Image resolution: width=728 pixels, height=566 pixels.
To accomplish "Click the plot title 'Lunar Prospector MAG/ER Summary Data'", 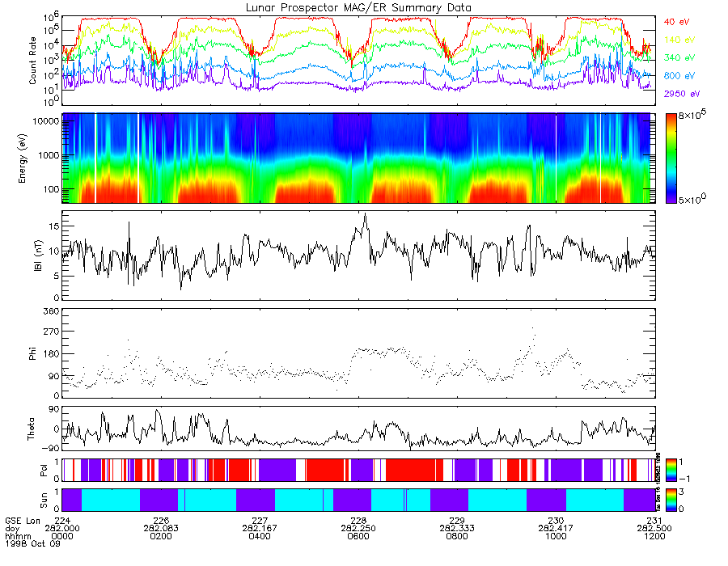I will 358,8.
